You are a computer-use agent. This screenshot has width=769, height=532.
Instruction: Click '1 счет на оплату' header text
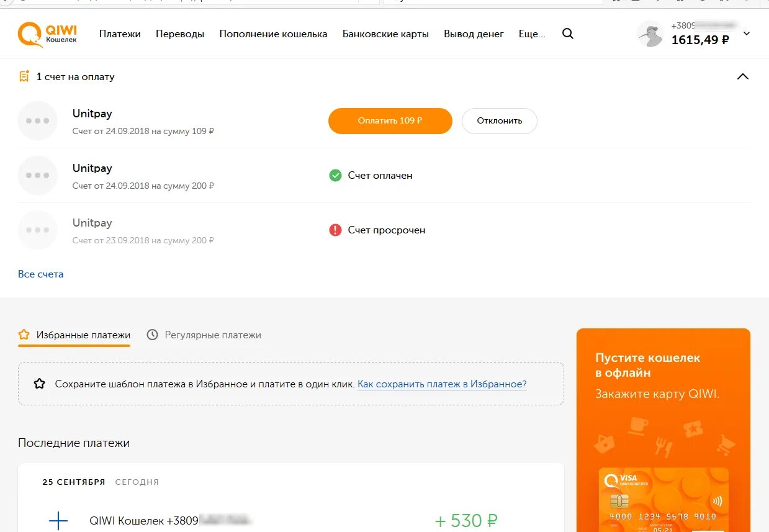point(75,77)
